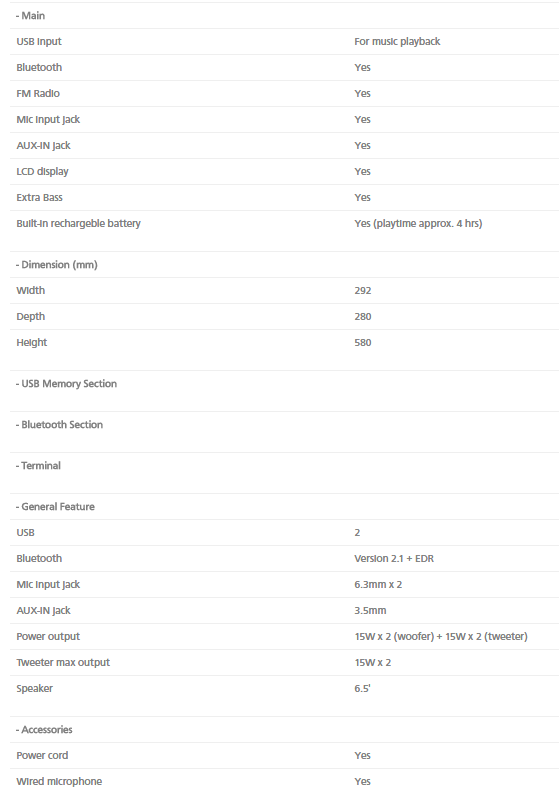Click the 'For music playback' value
The height and width of the screenshot is (804, 559).
(x=397, y=42)
